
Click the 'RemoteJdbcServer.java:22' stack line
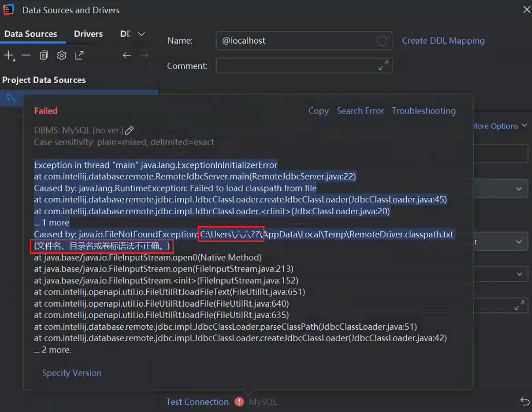tap(195, 177)
